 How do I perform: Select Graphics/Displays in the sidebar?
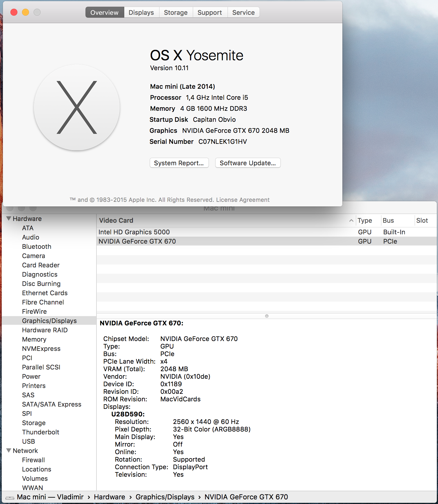tap(49, 321)
